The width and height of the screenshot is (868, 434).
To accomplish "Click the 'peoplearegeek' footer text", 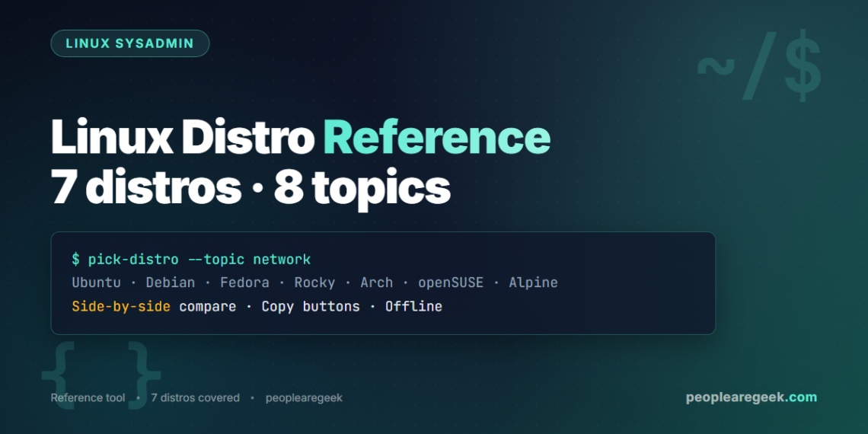I will (x=304, y=398).
